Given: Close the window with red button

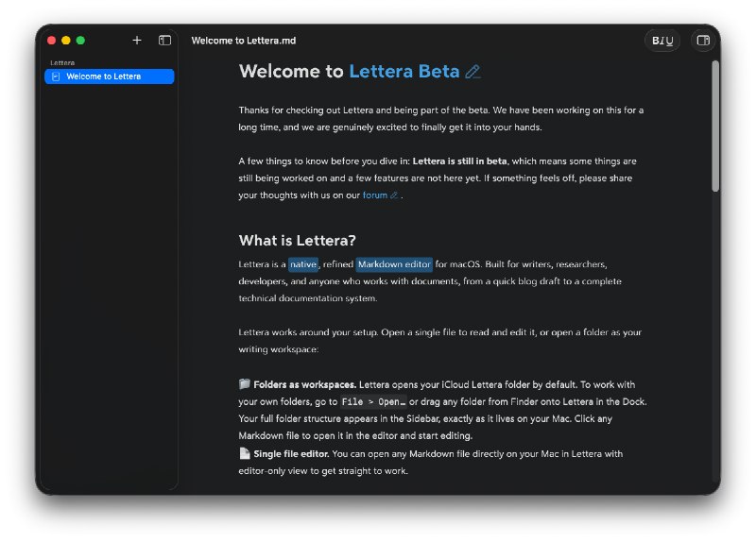Looking at the screenshot, I should (x=52, y=41).
